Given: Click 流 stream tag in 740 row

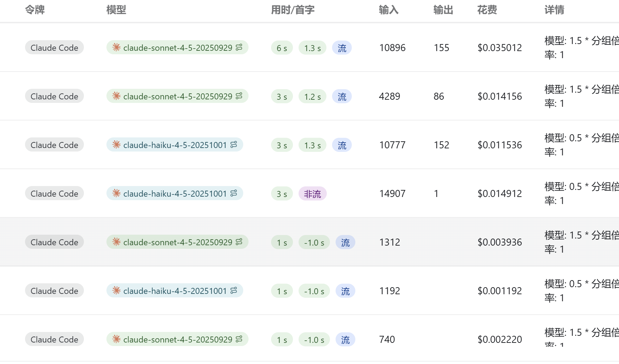Looking at the screenshot, I should coord(345,340).
